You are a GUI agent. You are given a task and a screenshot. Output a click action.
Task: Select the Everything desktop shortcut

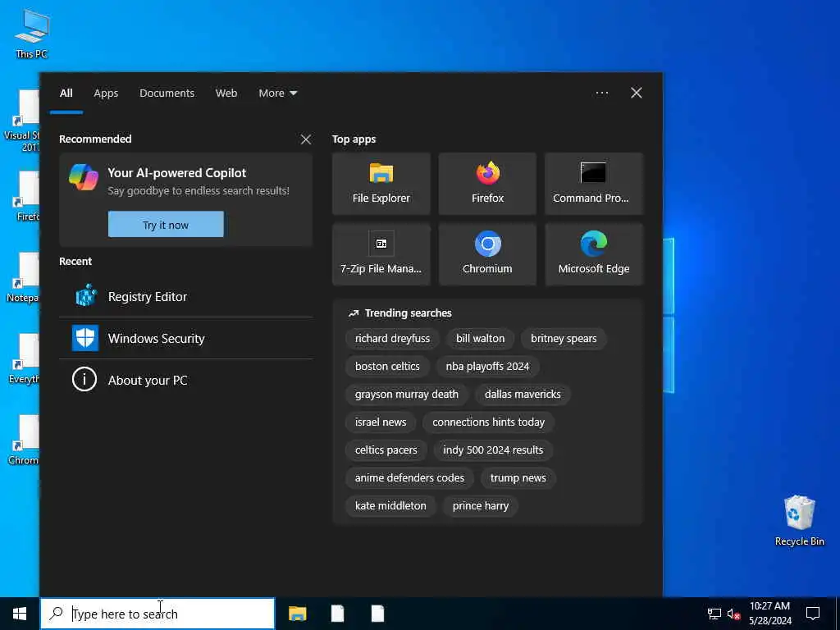tap(24, 359)
